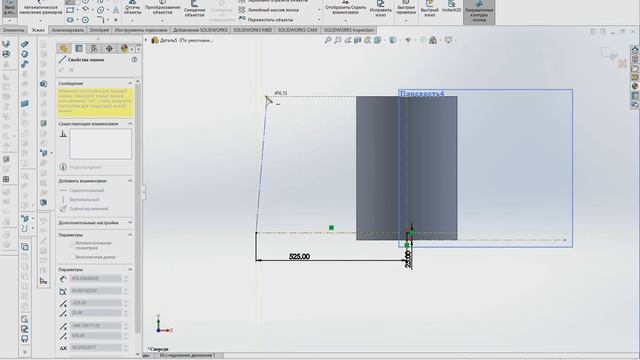This screenshot has width=640, height=360.
Task: Switch to the SOLIDWORKS MBD tab
Action: [252, 30]
